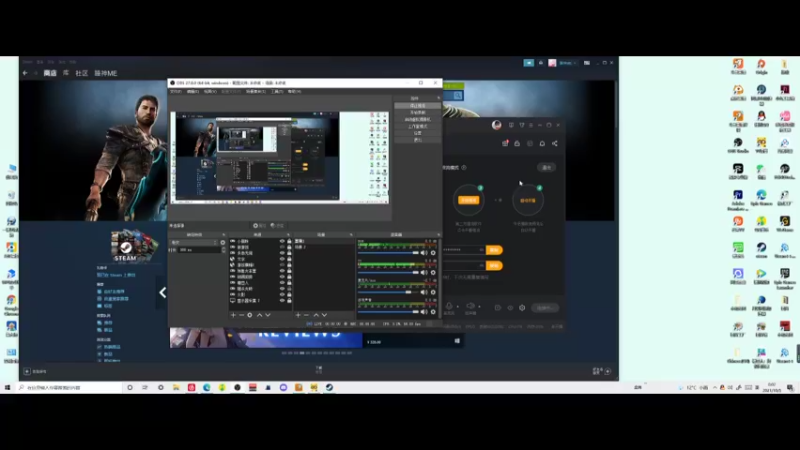Mute first audio mixer channel
Image resolution: width=800 pixels, height=450 pixels.
423,253
